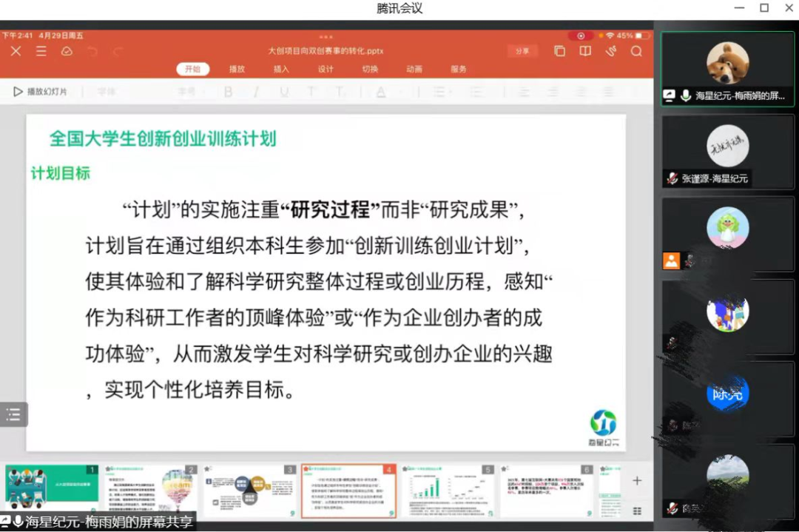Open the 动画 ribbon tab
799x532 pixels.
click(414, 69)
